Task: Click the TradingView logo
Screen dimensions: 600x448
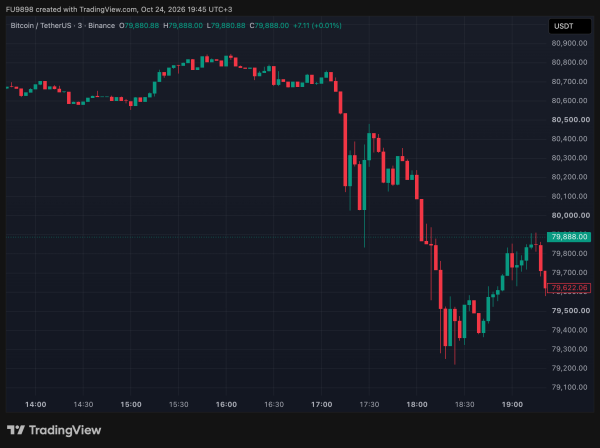Action: pos(54,430)
